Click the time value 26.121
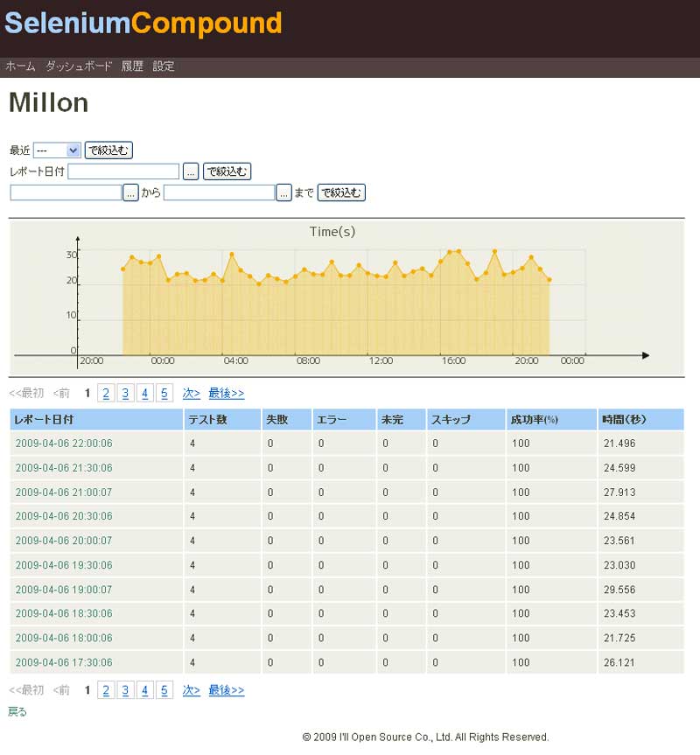The height and width of the screenshot is (755, 700). pyautogui.click(x=619, y=662)
